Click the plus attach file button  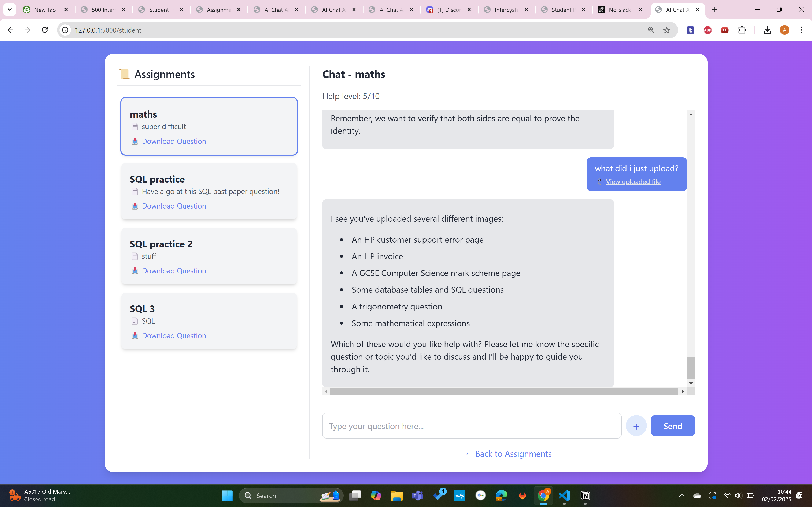point(636,426)
